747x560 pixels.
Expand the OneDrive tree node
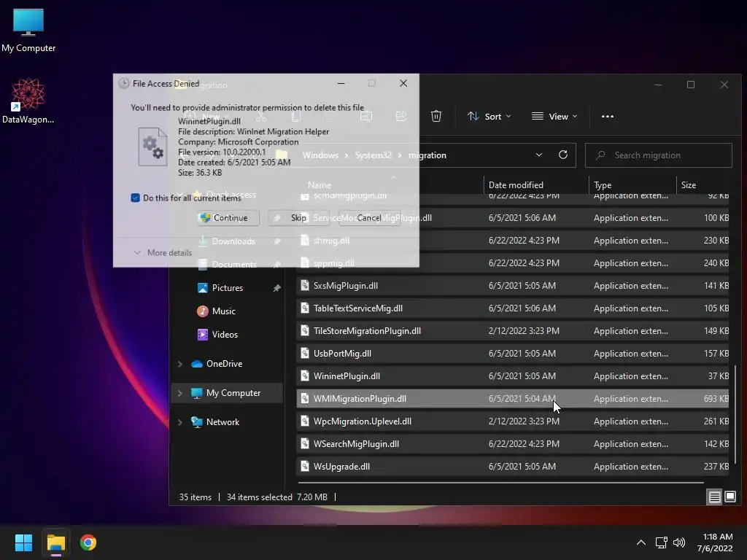[180, 364]
